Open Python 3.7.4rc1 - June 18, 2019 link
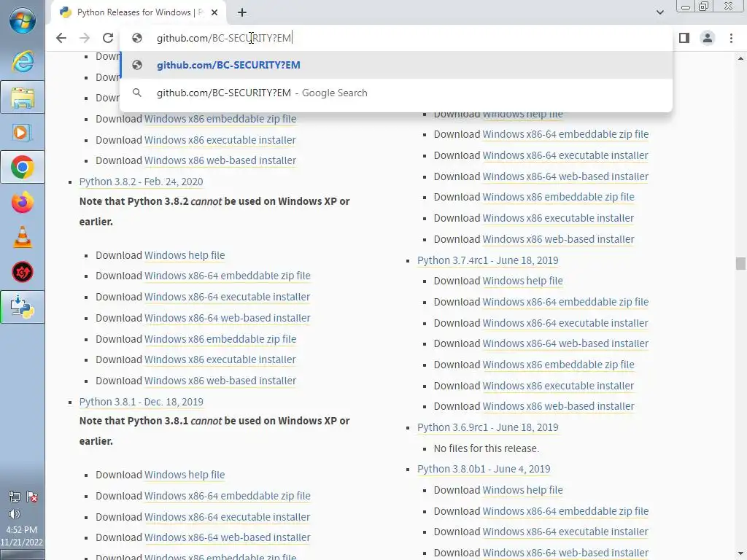Viewport: 747px width, 560px height. pyautogui.click(x=487, y=260)
